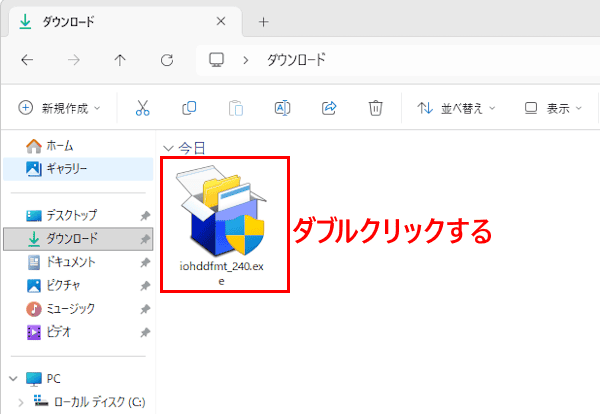600x414 pixels.
Task: Open ギャラリー in the navigation pane
Action: pyautogui.click(x=78, y=169)
